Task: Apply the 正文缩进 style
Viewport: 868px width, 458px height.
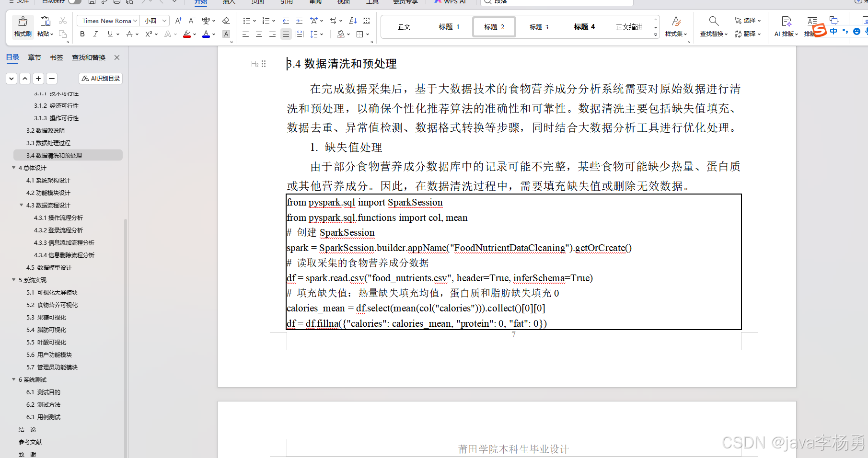Action: [x=629, y=27]
